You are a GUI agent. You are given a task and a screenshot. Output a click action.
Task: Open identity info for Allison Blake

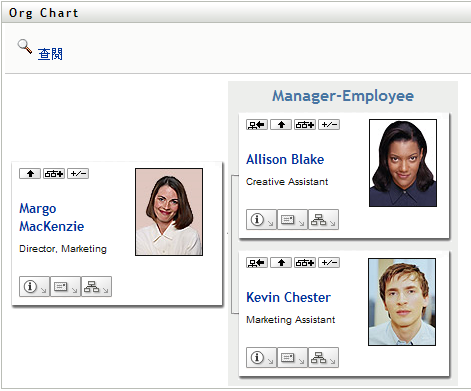coord(261,219)
